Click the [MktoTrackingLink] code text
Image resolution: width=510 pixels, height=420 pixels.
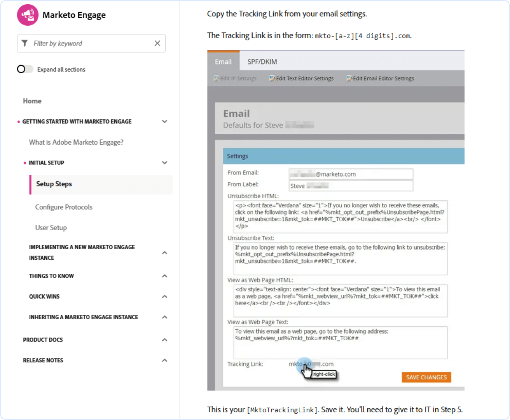282,410
